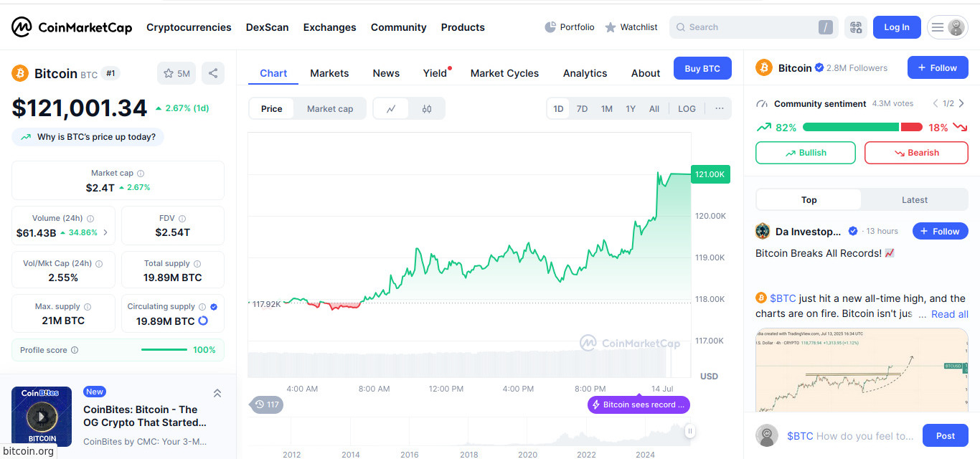Click Why is BTC's price up today
Screen dimensions: 980x459
tap(88, 136)
